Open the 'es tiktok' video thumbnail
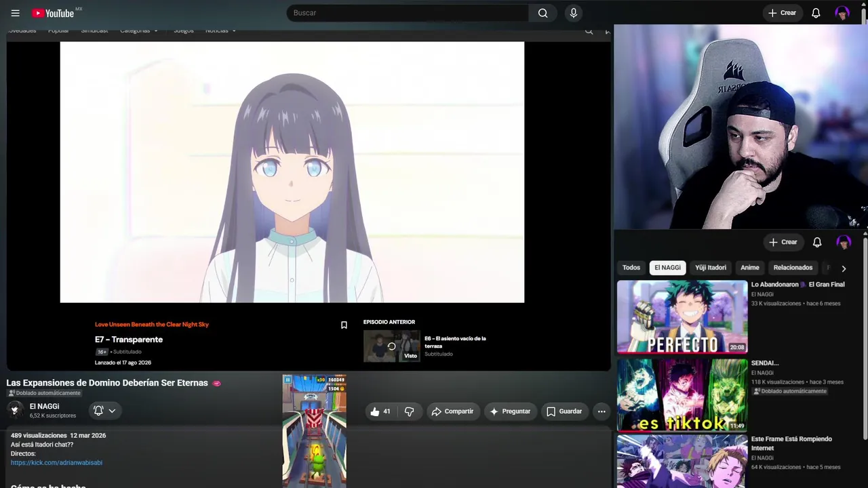The image size is (868, 488). click(682, 395)
